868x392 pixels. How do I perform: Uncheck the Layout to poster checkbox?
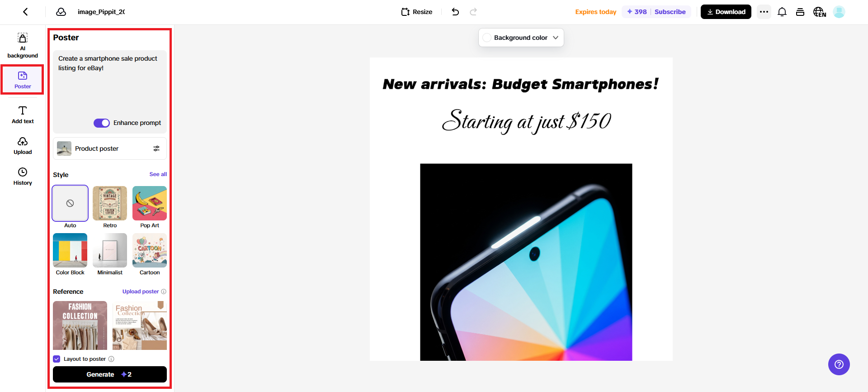pyautogui.click(x=57, y=359)
